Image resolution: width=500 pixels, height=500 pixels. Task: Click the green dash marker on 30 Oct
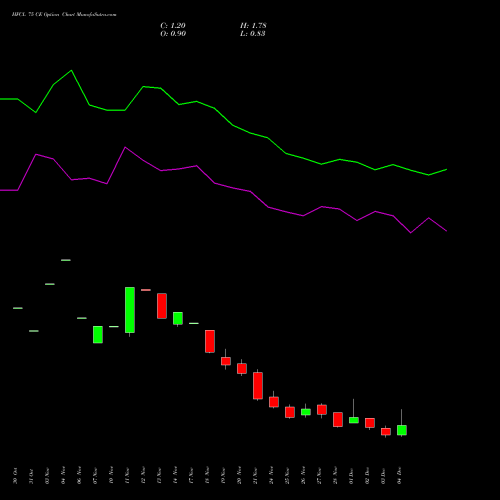pyautogui.click(x=18, y=308)
